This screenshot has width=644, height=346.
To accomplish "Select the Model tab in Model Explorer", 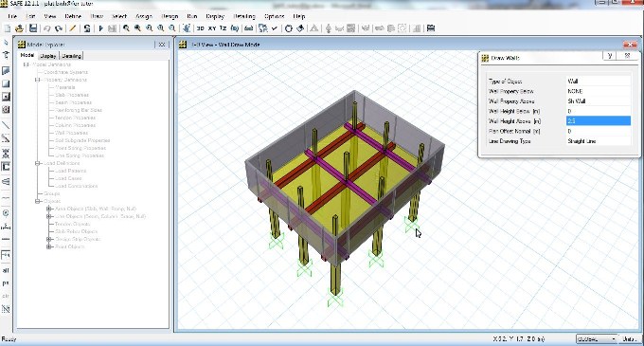I will click(x=27, y=55).
